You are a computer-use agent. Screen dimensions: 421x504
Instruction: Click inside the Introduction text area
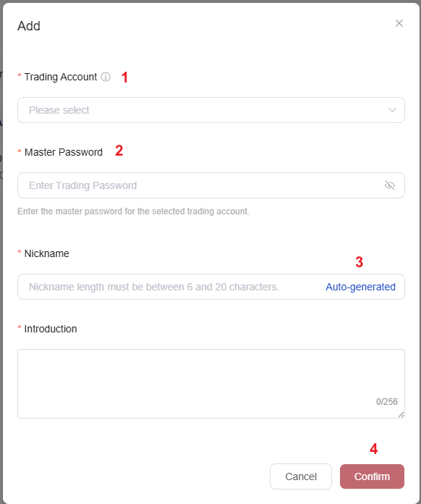point(211,384)
